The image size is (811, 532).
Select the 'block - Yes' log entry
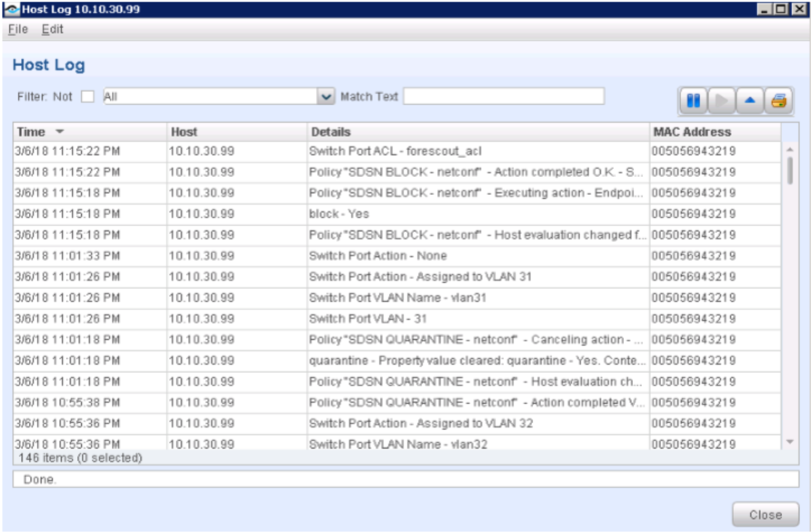pos(397,214)
